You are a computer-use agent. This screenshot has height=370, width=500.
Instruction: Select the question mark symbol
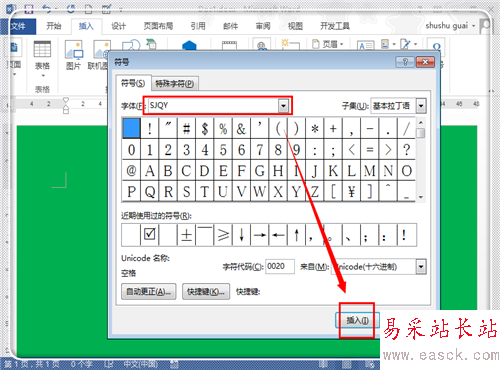pos(406,149)
